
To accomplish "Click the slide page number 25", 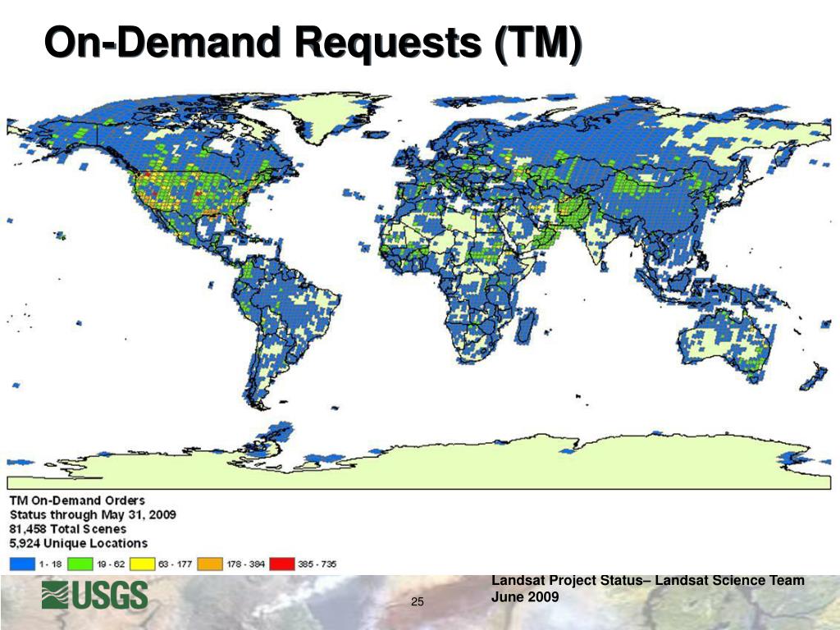I will [x=418, y=601].
